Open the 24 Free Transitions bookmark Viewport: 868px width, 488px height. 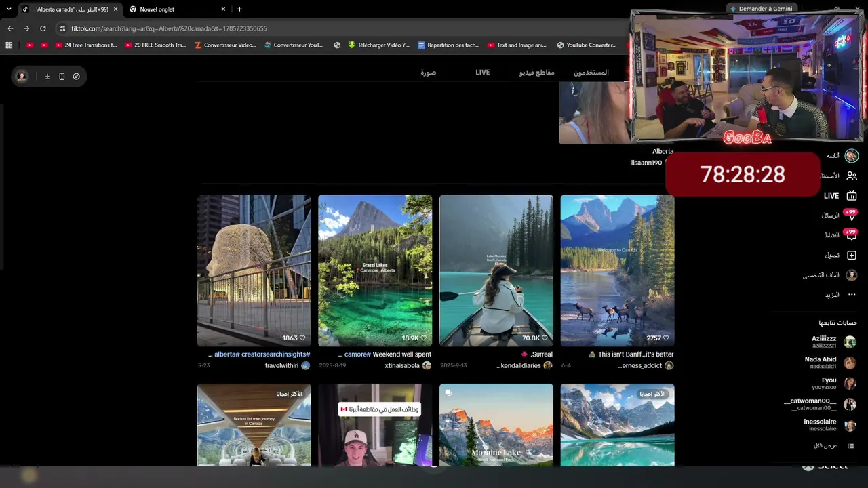(x=85, y=45)
